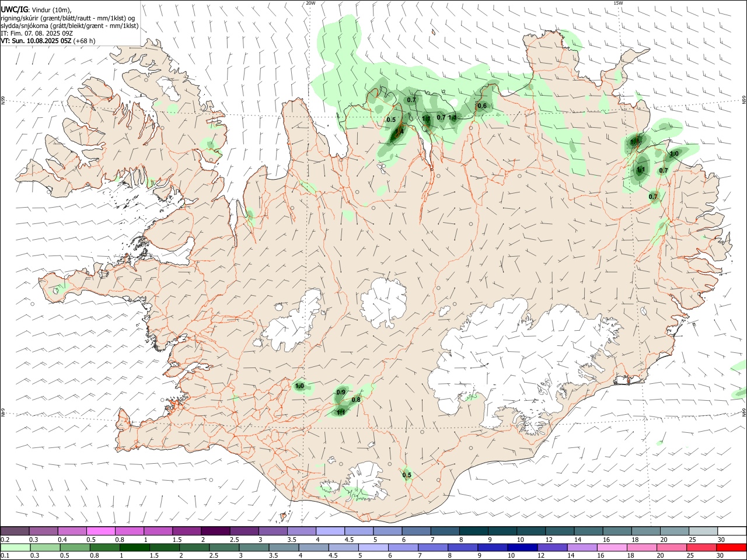The width and height of the screenshot is (747, 560).
Task: Select the dark teal swatch labeled 9 in snow legend
Action: click(502, 531)
